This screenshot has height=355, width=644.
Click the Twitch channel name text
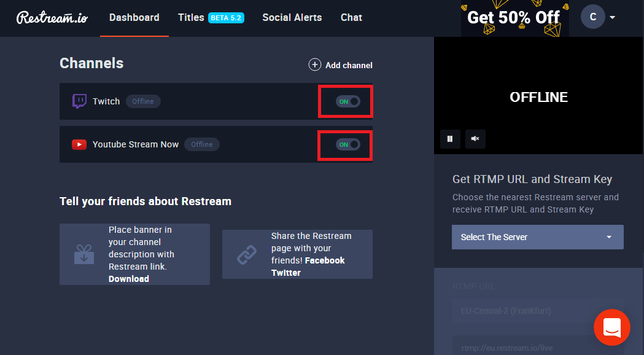point(106,101)
